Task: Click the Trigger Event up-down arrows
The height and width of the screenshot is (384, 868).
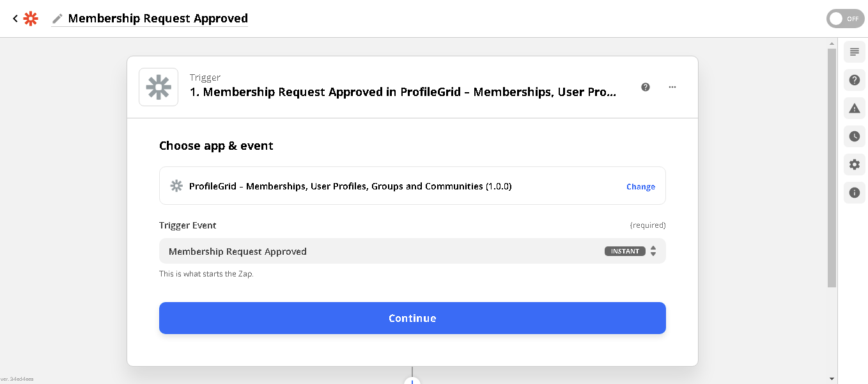Action: 653,252
